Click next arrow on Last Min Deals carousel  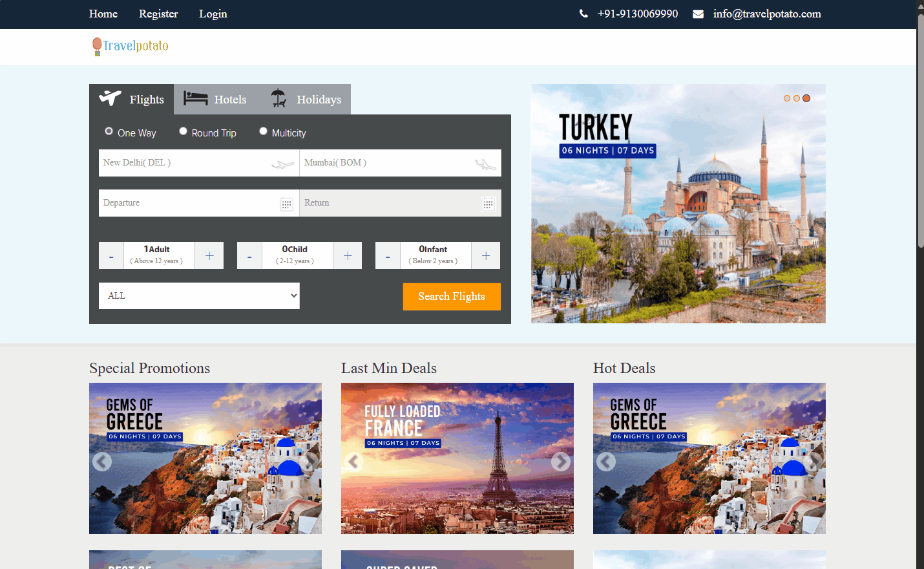tap(560, 462)
